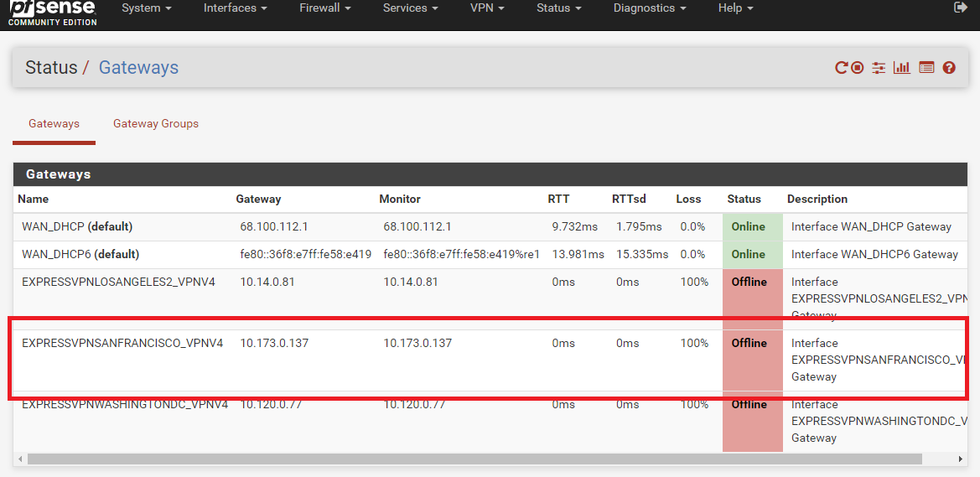This screenshot has width=980, height=477.
Task: Click the scrollbar left arrow
Action: pos(20,459)
